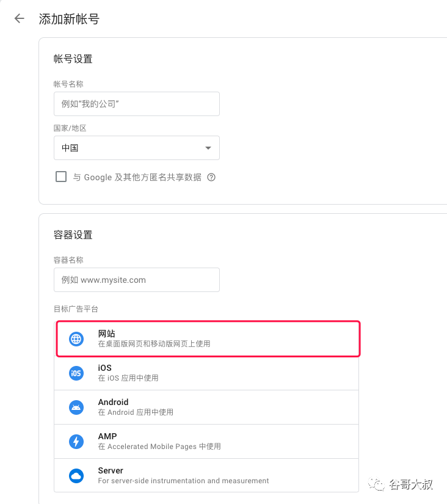Click the back arrow icon
The image size is (447, 504).
(x=20, y=18)
